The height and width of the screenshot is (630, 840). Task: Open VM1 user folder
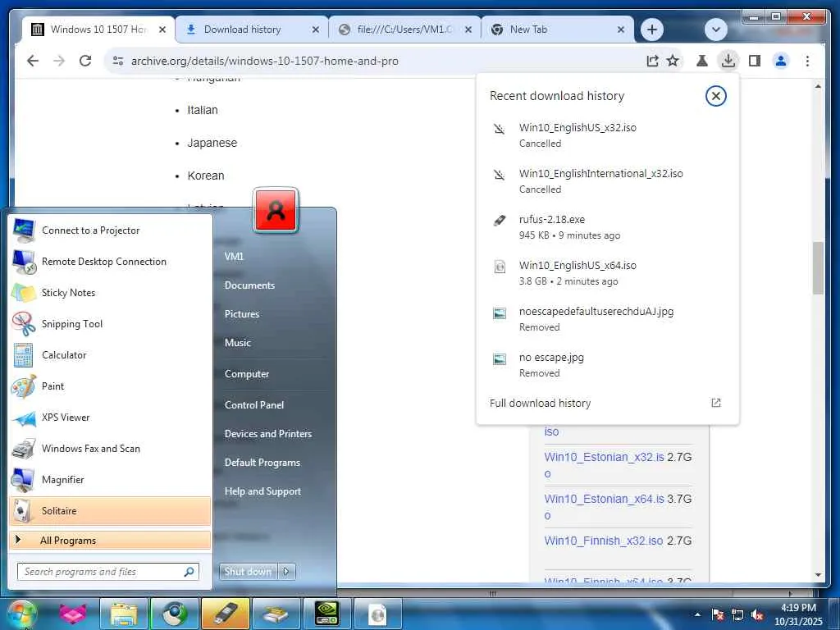pyautogui.click(x=234, y=257)
